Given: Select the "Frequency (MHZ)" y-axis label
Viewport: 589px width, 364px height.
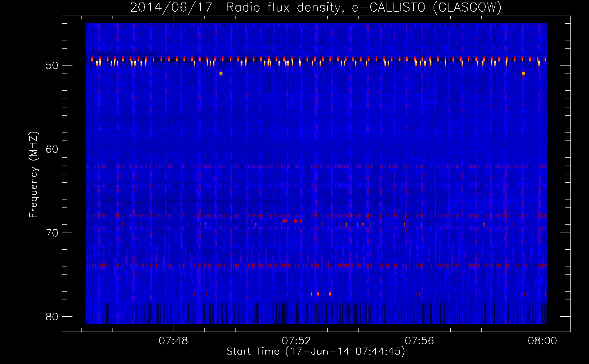Looking at the screenshot, I should coord(33,175).
